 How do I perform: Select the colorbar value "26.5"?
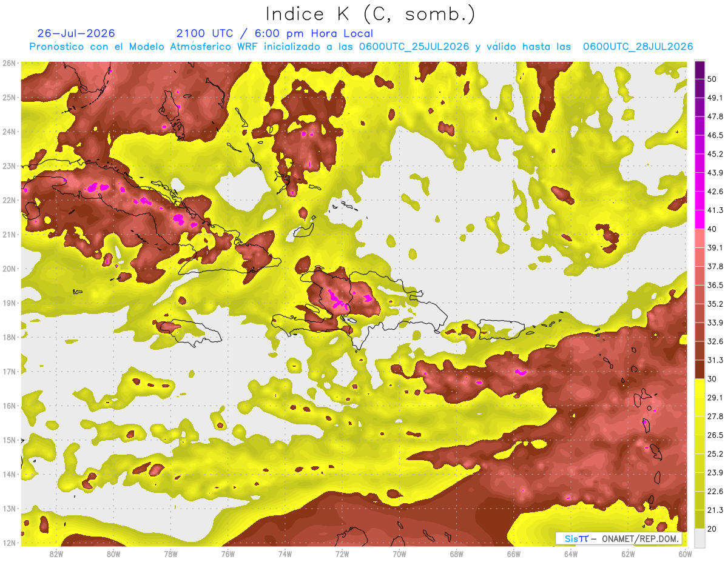(715, 435)
